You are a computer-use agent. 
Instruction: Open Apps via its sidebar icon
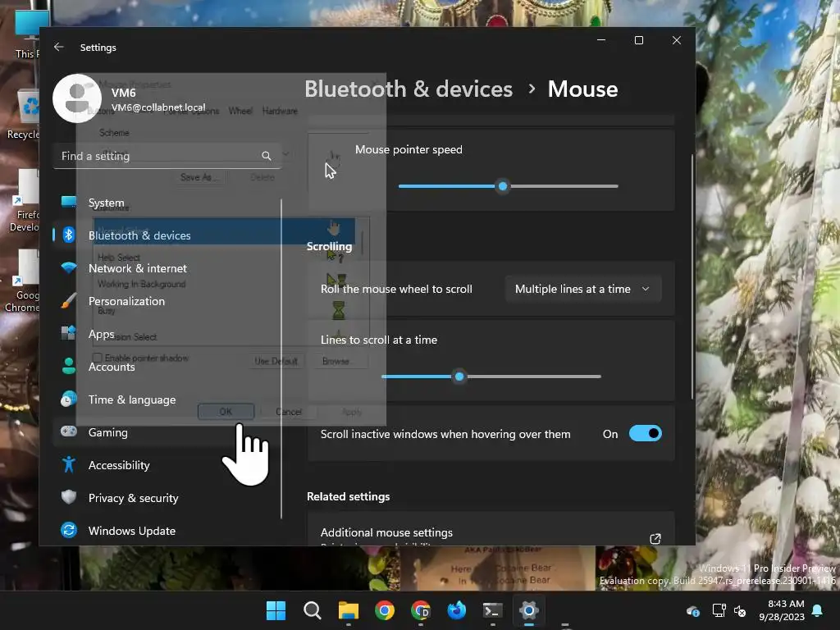(69, 333)
